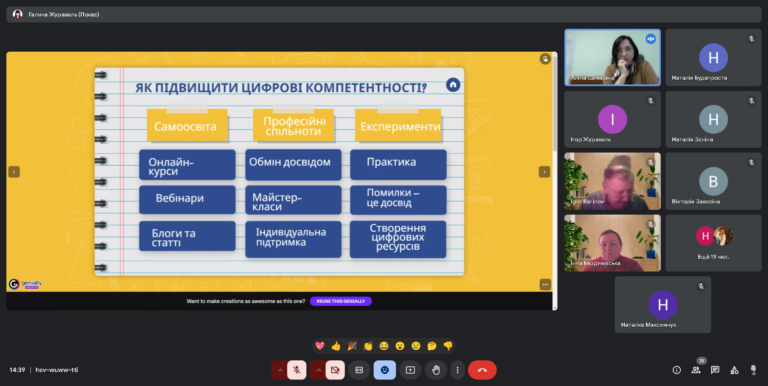Image resolution: width=768 pixels, height=386 pixels.
Task: Send party popper reaction
Action: pos(352,346)
